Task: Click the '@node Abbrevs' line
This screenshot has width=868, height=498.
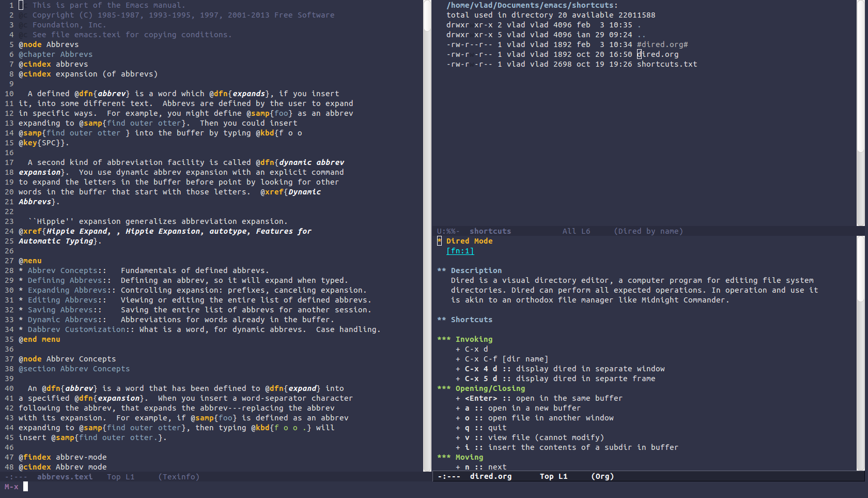Action: pyautogui.click(x=49, y=44)
